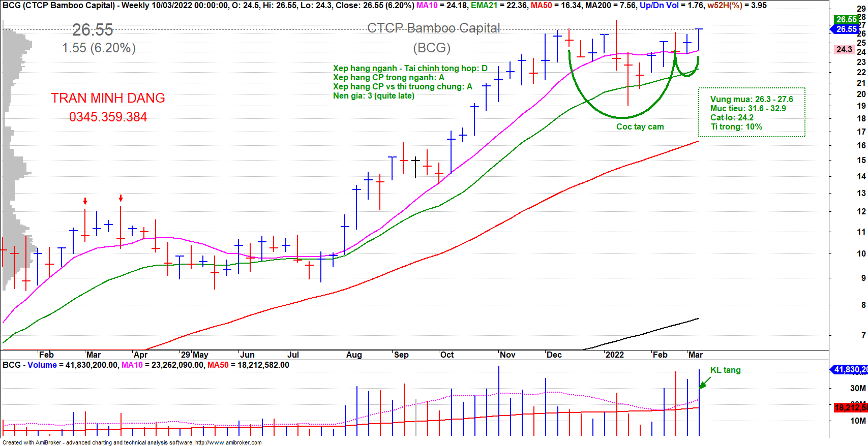Click the green arrow pointing at latest volume bar
Image resolution: width=868 pixels, height=446 pixels.
[x=705, y=383]
